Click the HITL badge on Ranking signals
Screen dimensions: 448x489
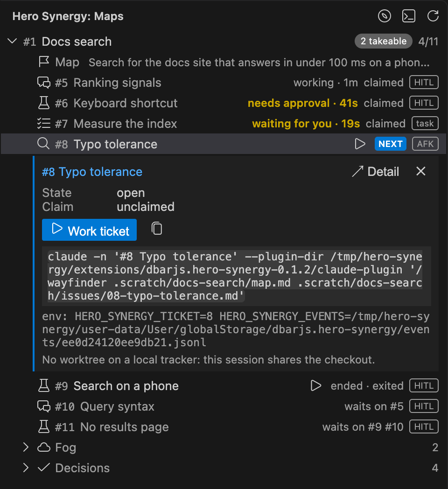click(424, 82)
